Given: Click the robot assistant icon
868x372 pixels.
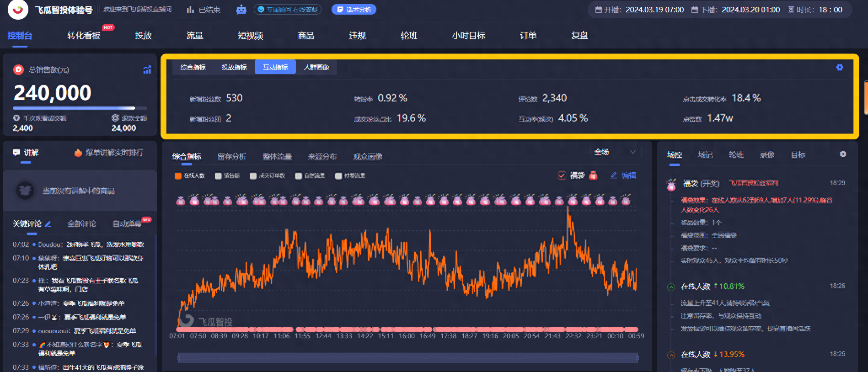Looking at the screenshot, I should click(241, 10).
